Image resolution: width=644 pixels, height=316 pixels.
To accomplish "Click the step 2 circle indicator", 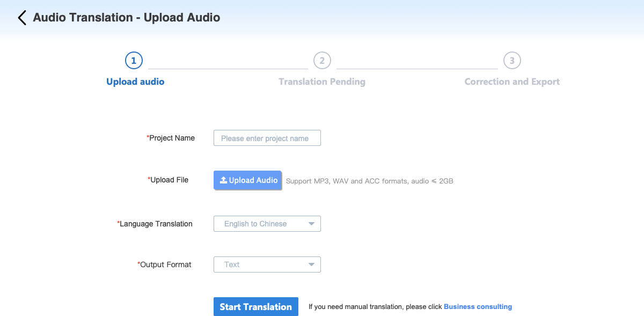I will tap(322, 61).
